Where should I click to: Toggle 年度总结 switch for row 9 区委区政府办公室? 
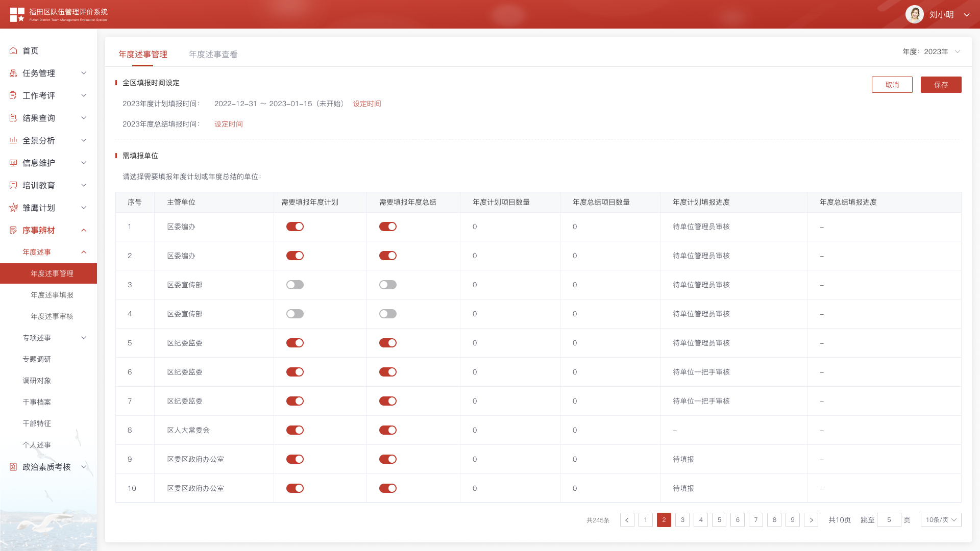(388, 459)
